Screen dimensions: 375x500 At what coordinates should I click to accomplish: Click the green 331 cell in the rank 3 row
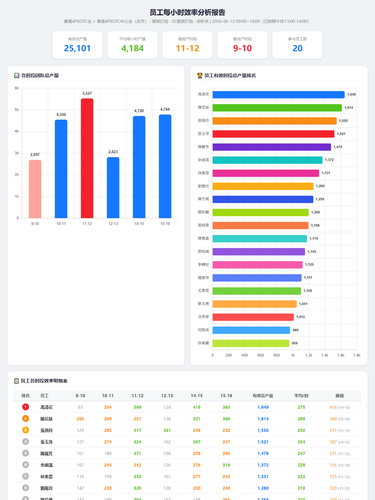[167, 430]
